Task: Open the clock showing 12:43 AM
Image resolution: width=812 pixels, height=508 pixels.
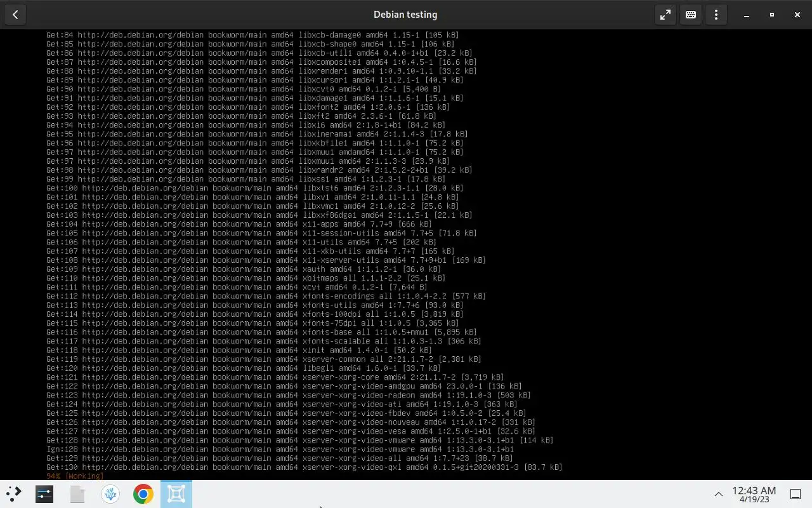Action: pyautogui.click(x=754, y=494)
